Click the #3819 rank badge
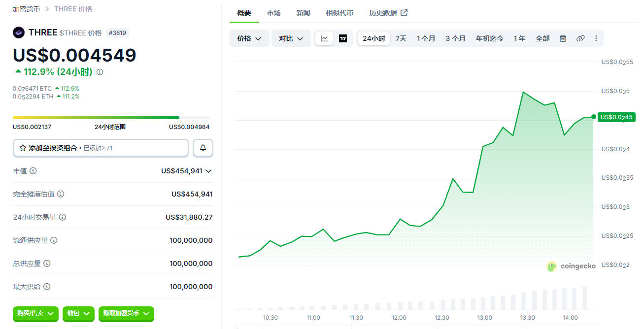This screenshot has height=329, width=644. pos(117,33)
